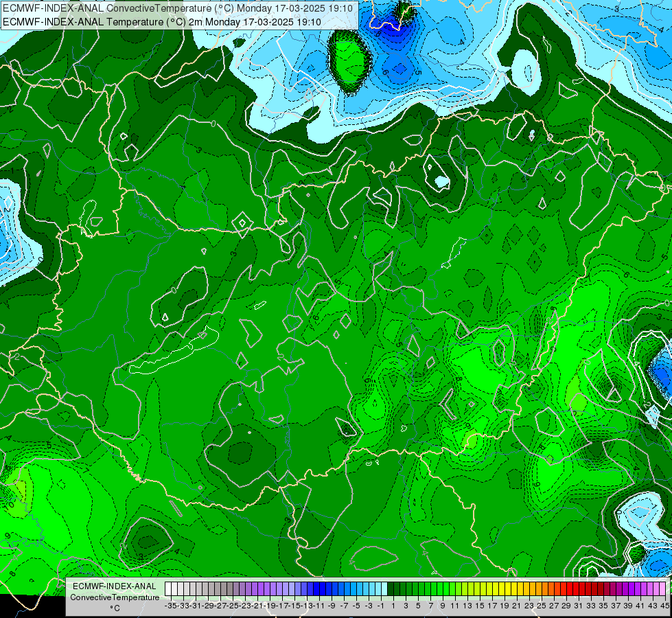The height and width of the screenshot is (618, 672).
Task: Click the °C unit label in the legend
Action: [x=115, y=608]
